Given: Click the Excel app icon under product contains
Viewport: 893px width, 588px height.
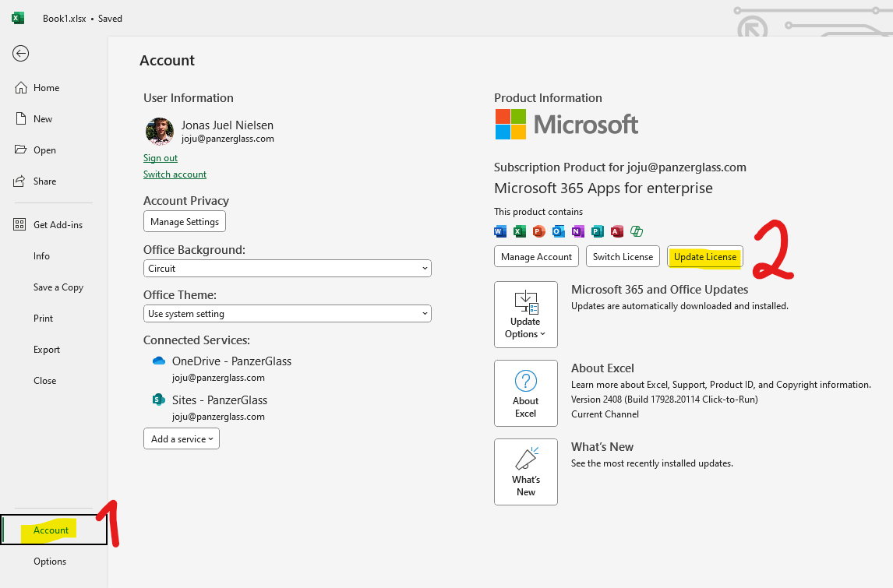Looking at the screenshot, I should click(520, 231).
